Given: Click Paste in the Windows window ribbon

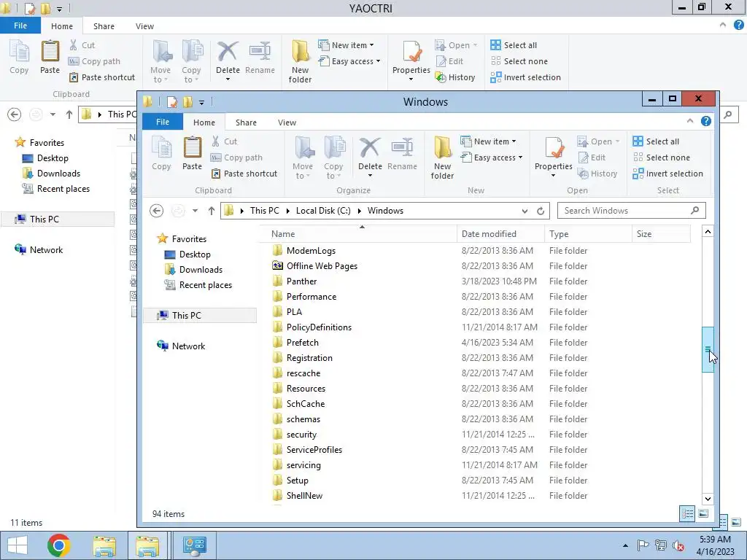Looking at the screenshot, I should pyautogui.click(x=192, y=153).
